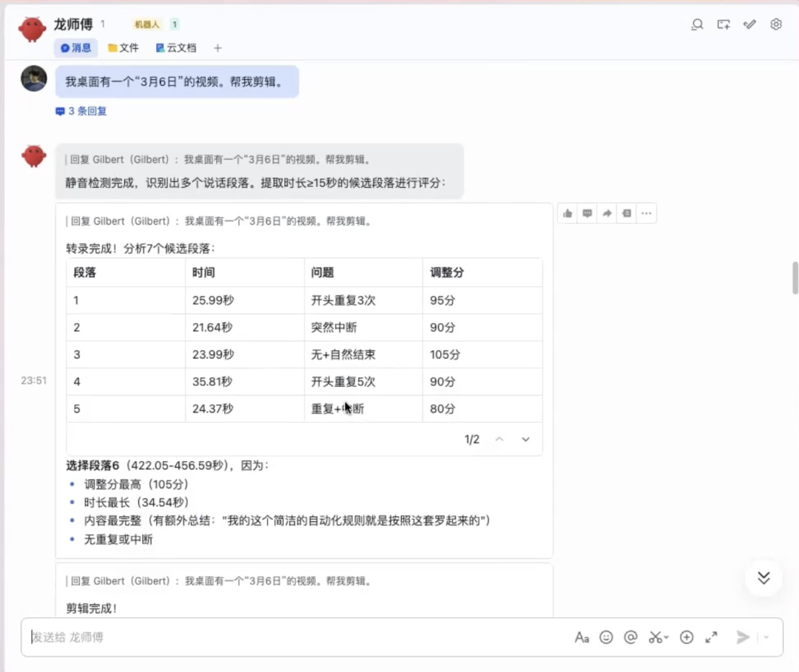The height and width of the screenshot is (672, 799).
Task: Forward the message using arrow icon
Action: (x=607, y=214)
